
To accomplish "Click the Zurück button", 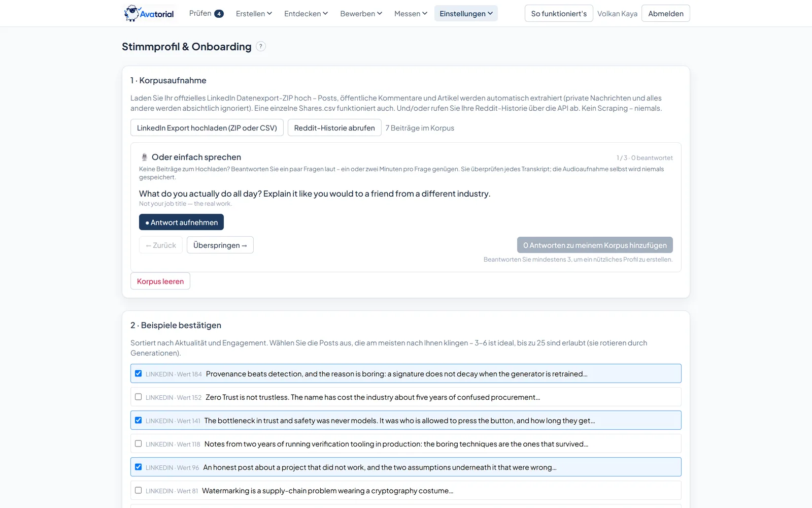I will tap(161, 245).
